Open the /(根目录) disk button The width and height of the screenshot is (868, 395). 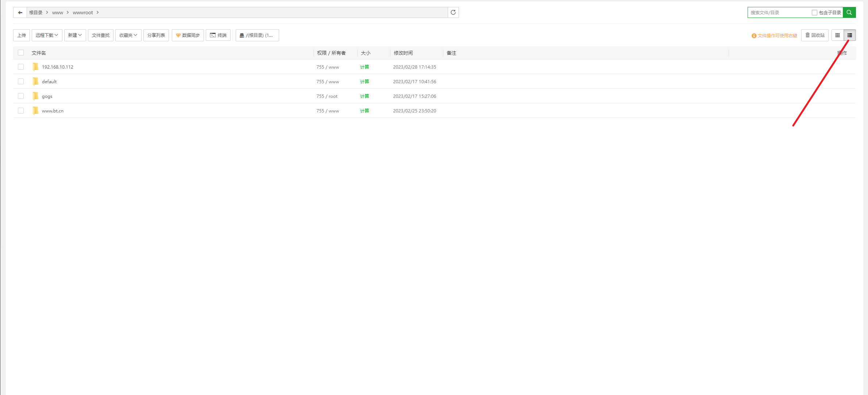click(257, 35)
